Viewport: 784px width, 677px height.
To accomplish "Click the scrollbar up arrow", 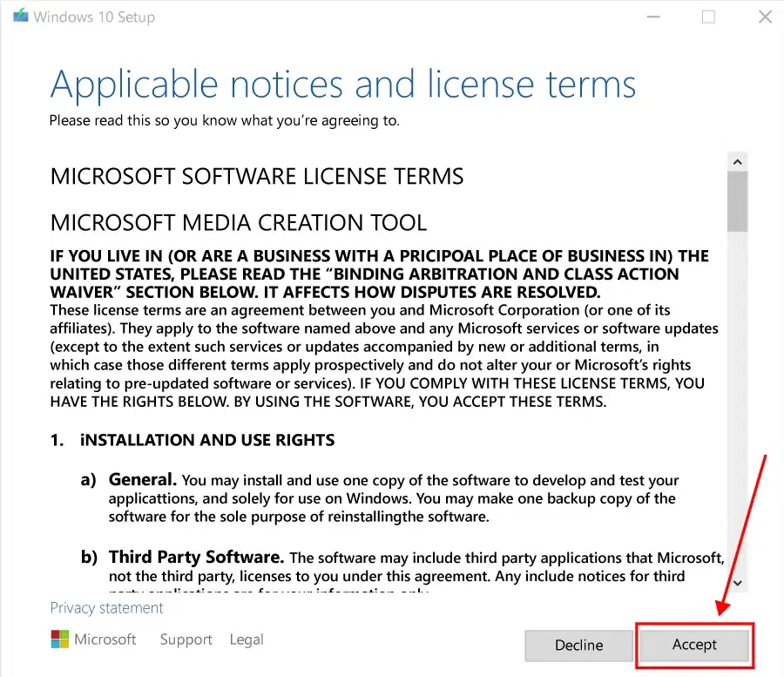I will [737, 162].
